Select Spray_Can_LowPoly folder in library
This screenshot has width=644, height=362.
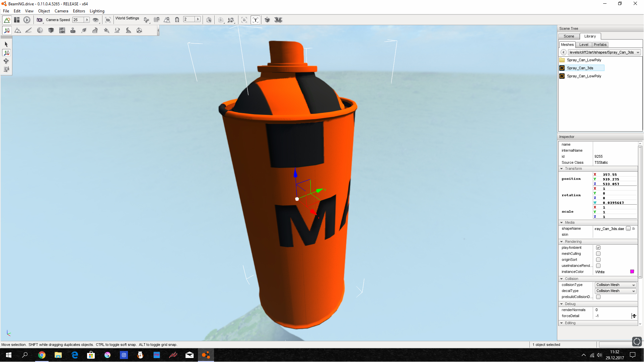pyautogui.click(x=584, y=60)
